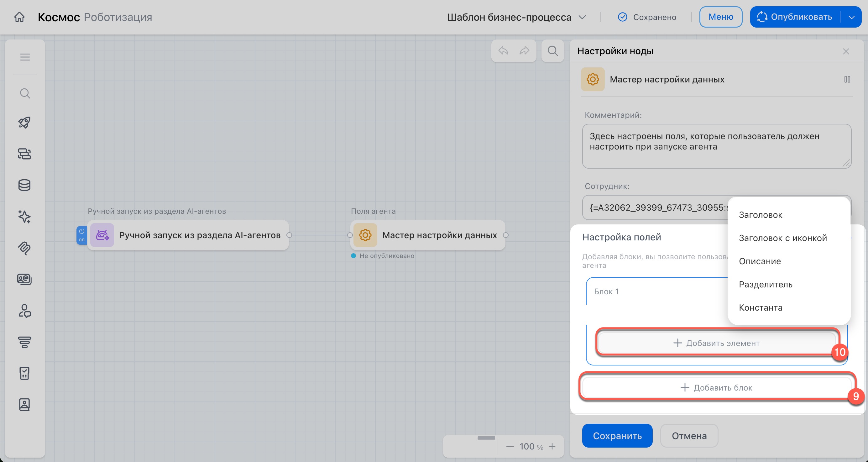The image size is (868, 462).
Task: Click the undo arrow on canvas
Action: (x=504, y=51)
